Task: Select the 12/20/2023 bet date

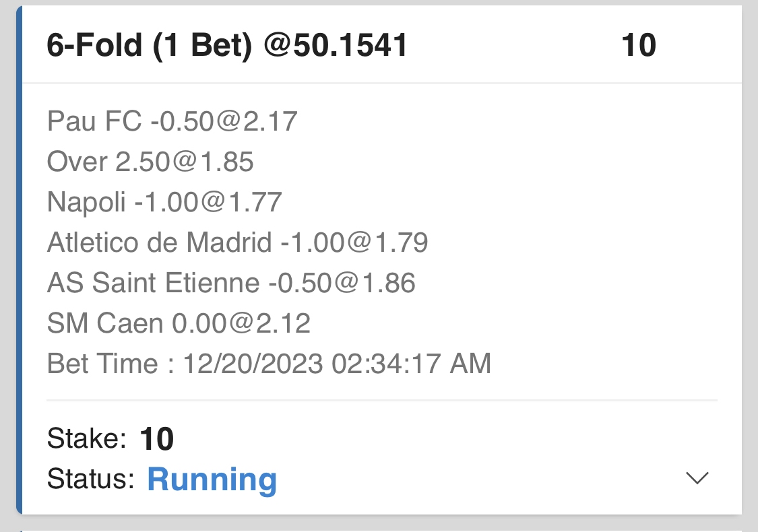Action: click(253, 364)
